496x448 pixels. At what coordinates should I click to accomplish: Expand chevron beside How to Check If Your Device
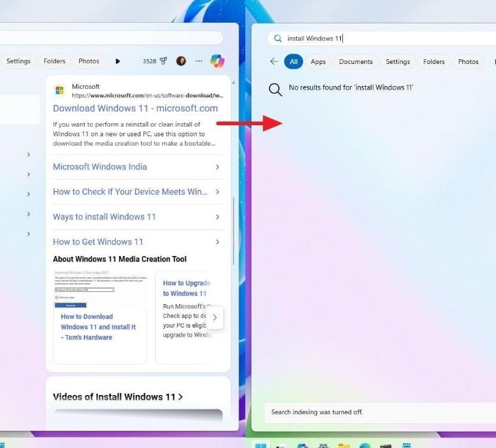click(217, 192)
